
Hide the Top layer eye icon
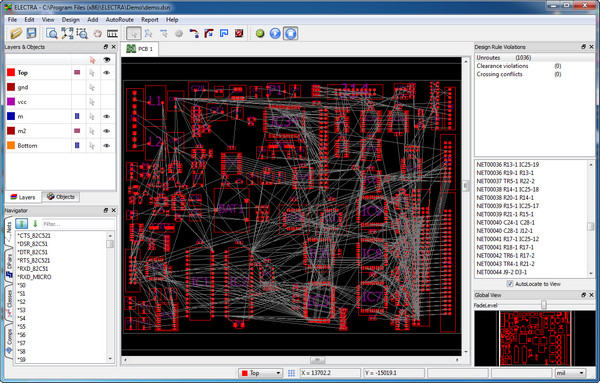[x=107, y=73]
